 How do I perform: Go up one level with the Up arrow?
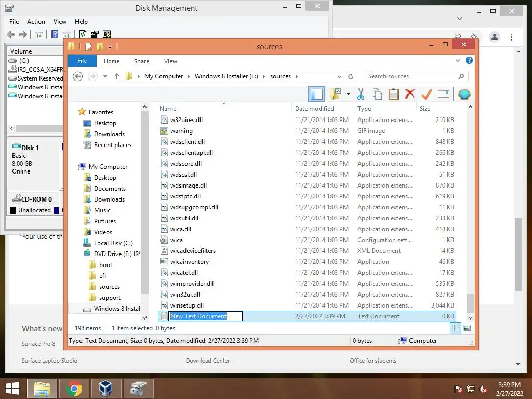pos(117,76)
